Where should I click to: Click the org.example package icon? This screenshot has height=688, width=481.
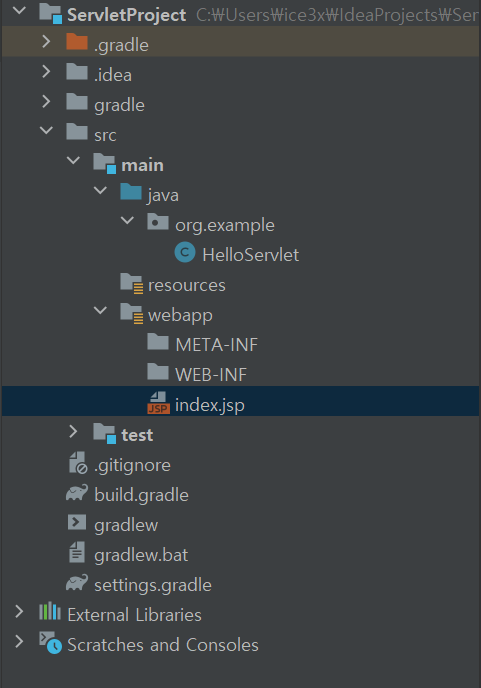pos(158,222)
